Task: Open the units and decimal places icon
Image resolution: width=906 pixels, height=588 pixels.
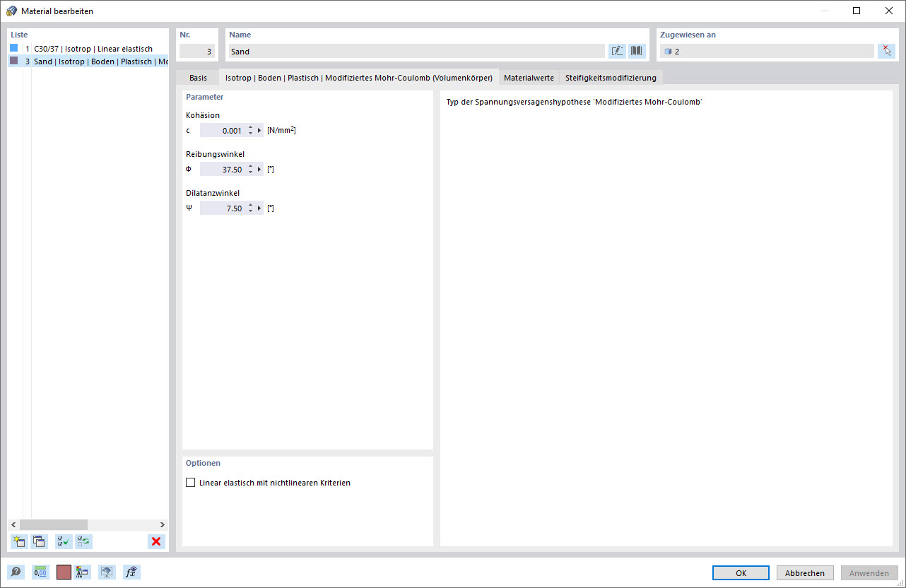Action: pos(40,572)
